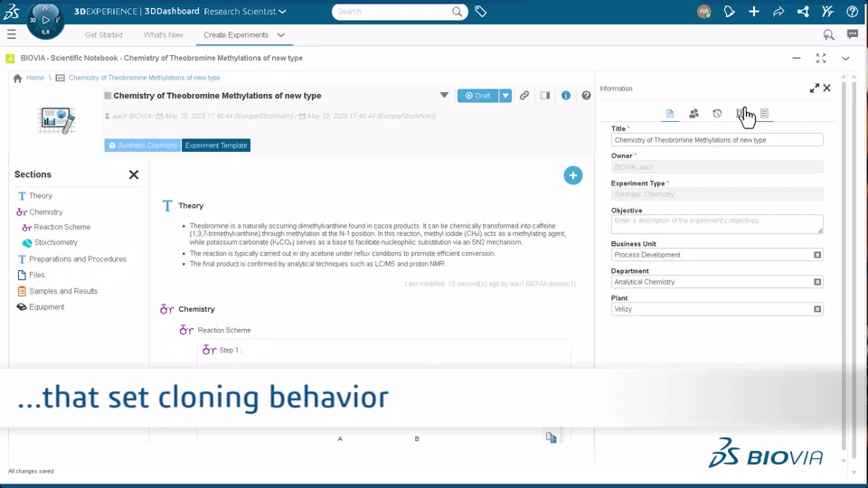The width and height of the screenshot is (868, 488).
Task: Edit the Title input field
Action: click(x=717, y=140)
